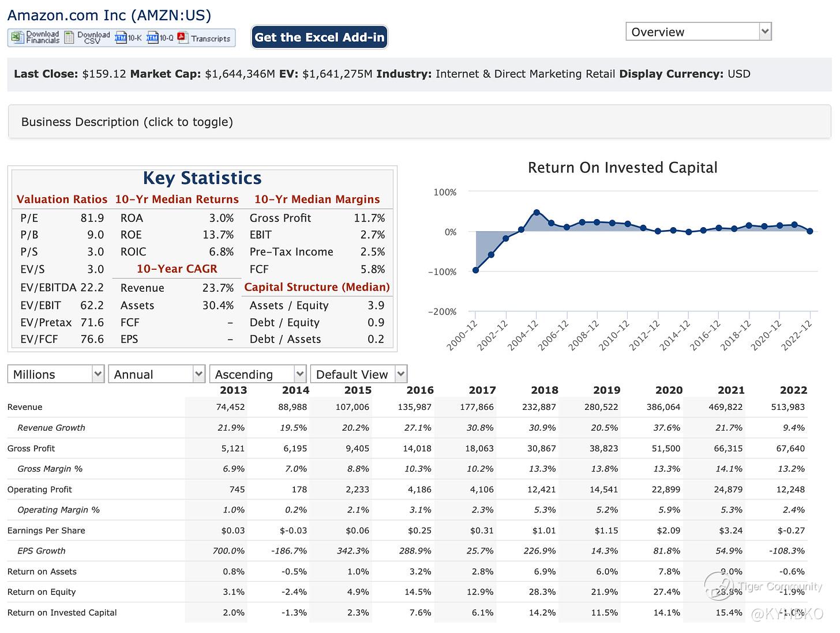Click the PDF Transcripts icon
840x633 pixels.
(x=183, y=38)
